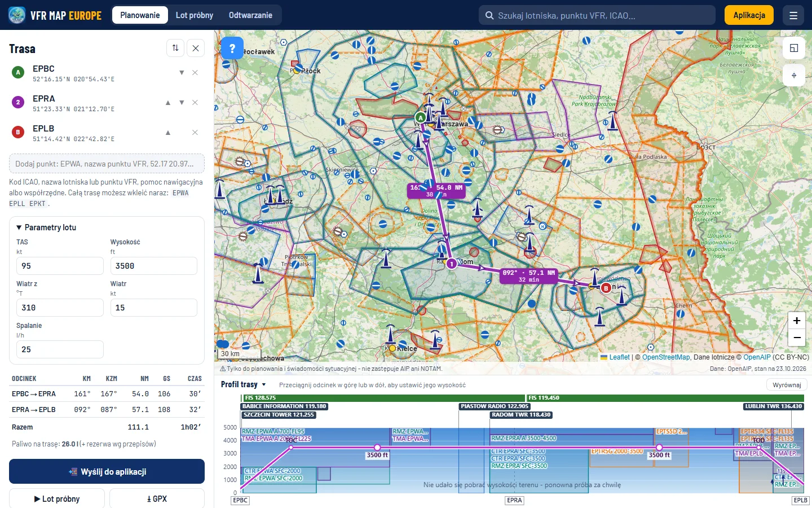Click the EPBC → EPRA segment row

[x=107, y=394]
